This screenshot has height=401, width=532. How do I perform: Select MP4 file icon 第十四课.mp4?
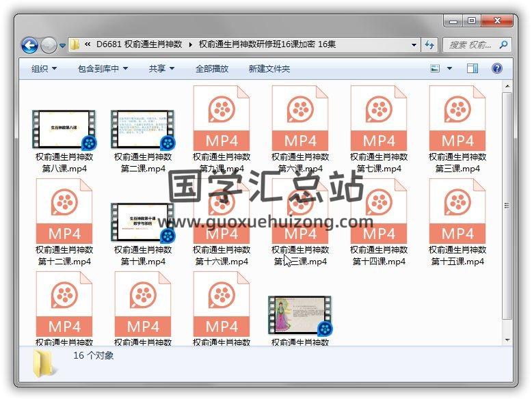(379, 211)
